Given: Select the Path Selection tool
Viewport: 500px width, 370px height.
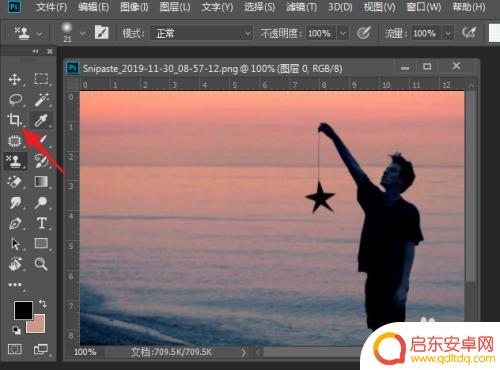Looking at the screenshot, I should [x=15, y=244].
